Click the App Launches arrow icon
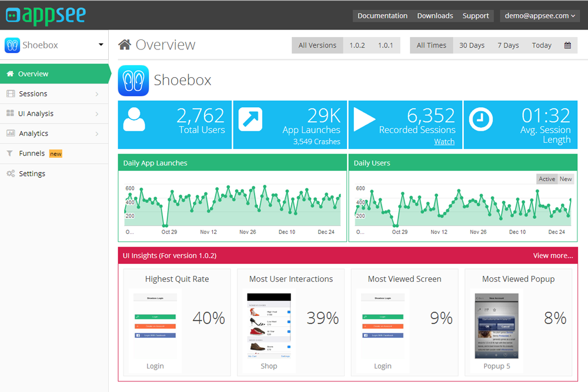Image resolution: width=588 pixels, height=392 pixels. 250,119
